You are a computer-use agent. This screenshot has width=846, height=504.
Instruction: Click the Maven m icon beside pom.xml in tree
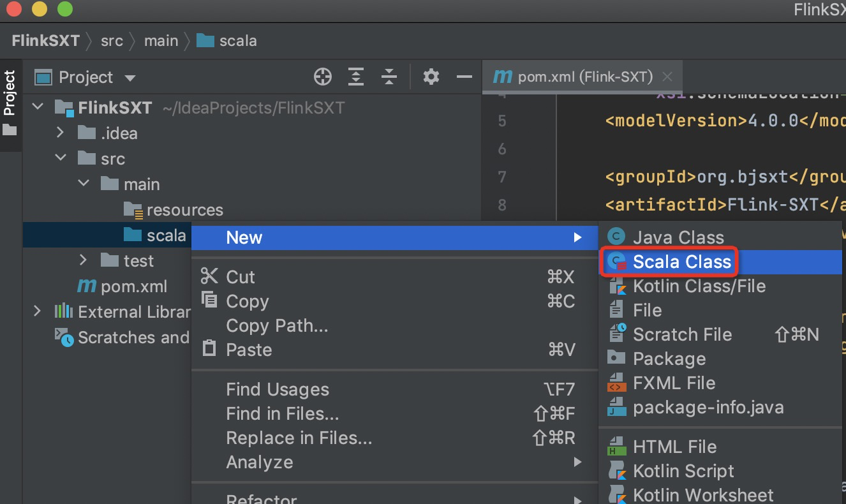tap(87, 286)
